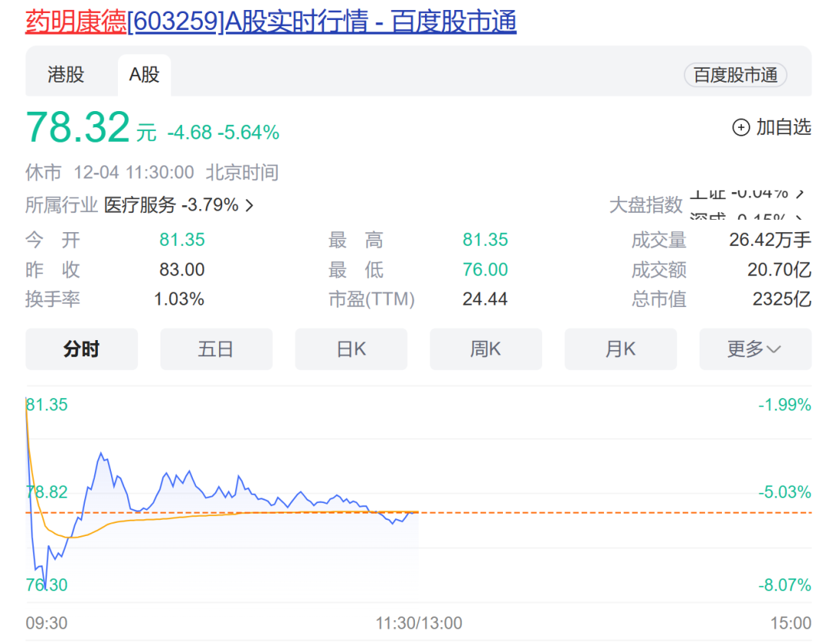
Task: Click the 总市值 value 2325亿
Action: point(782,299)
